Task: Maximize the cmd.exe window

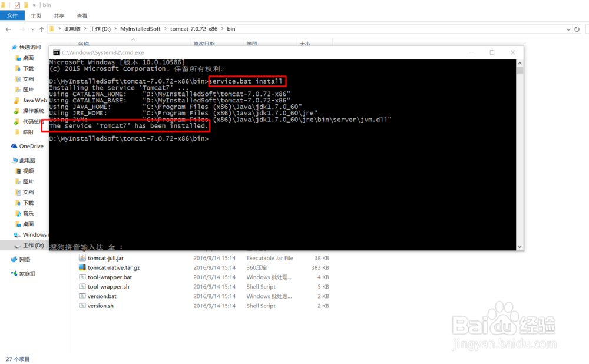Action: point(492,52)
